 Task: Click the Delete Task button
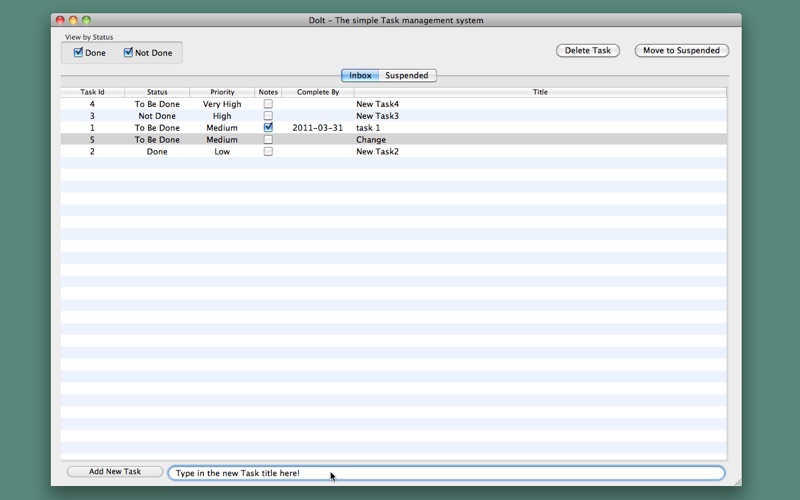(x=588, y=51)
